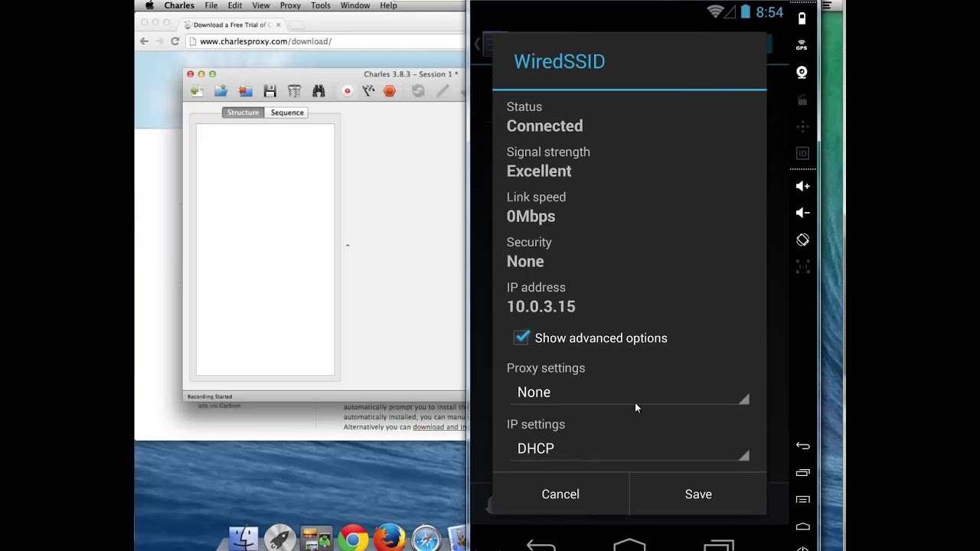Click the Genymotion rotate screen icon
Screen dimensions: 980x551
click(802, 240)
